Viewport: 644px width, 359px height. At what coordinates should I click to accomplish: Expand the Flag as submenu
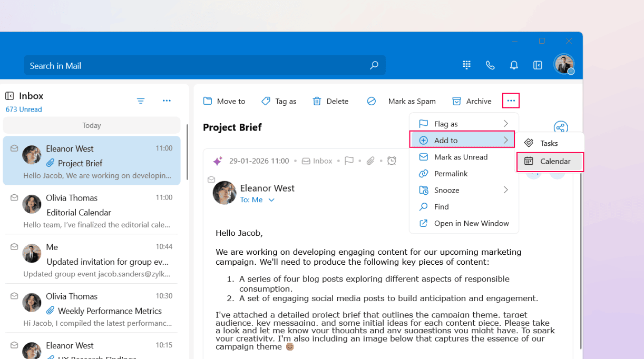click(x=505, y=124)
